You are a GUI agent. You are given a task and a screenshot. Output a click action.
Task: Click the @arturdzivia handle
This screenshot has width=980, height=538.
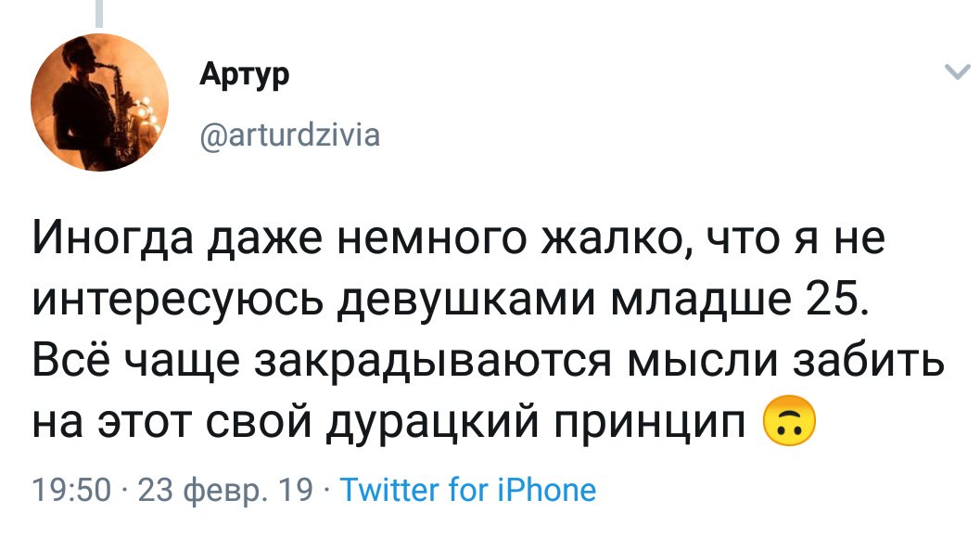(x=289, y=136)
